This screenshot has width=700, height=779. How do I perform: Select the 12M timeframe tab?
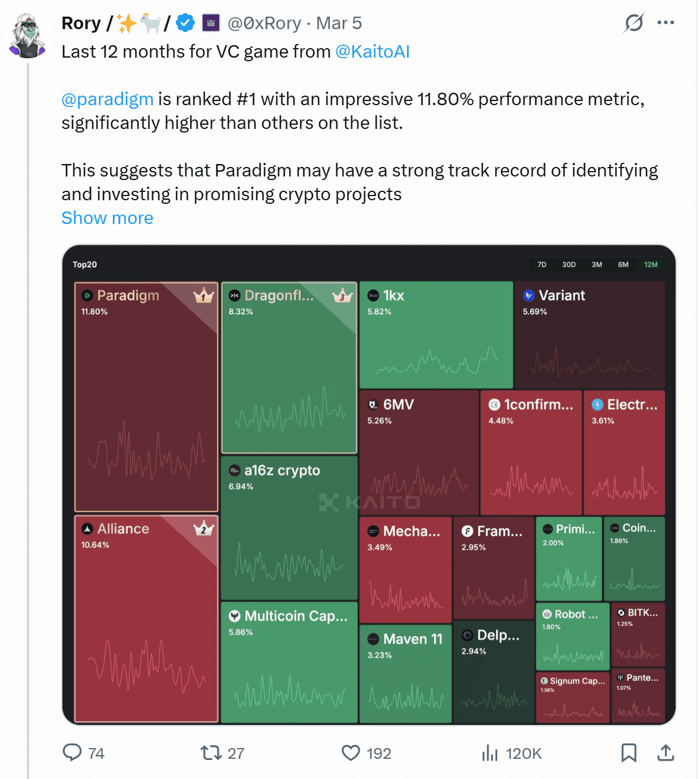point(651,264)
